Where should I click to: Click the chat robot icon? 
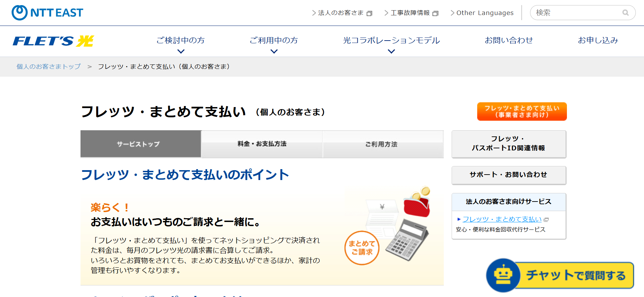tap(503, 275)
